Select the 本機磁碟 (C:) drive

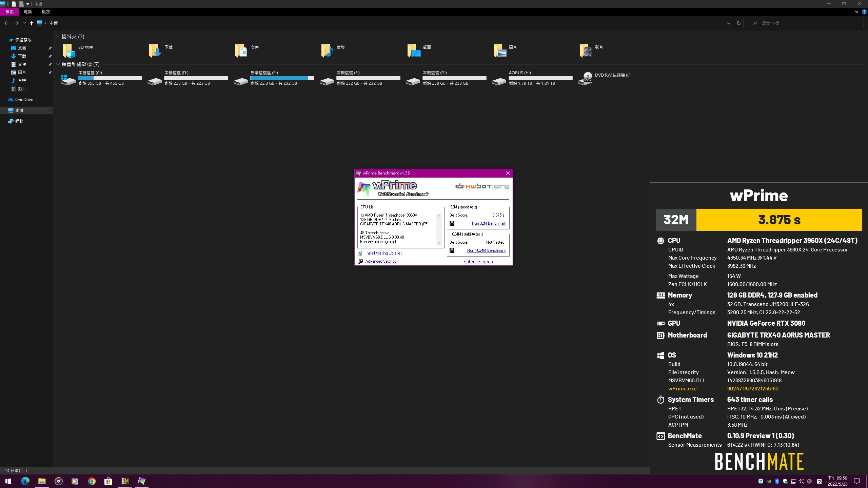[x=101, y=78]
